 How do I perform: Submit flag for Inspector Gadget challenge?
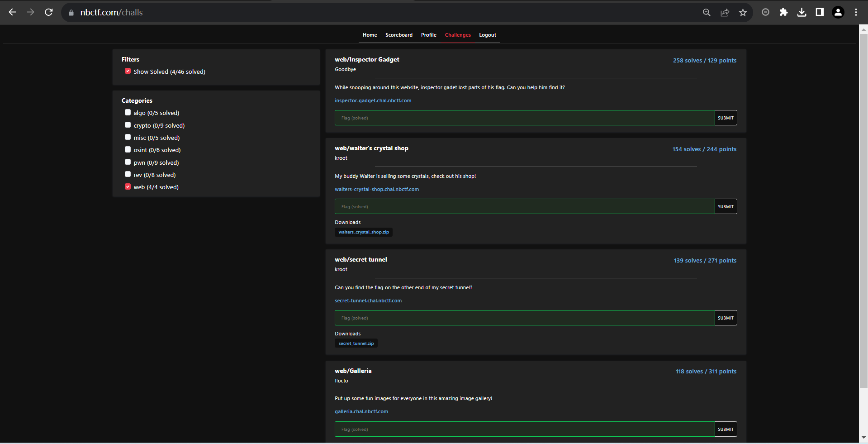click(x=726, y=118)
